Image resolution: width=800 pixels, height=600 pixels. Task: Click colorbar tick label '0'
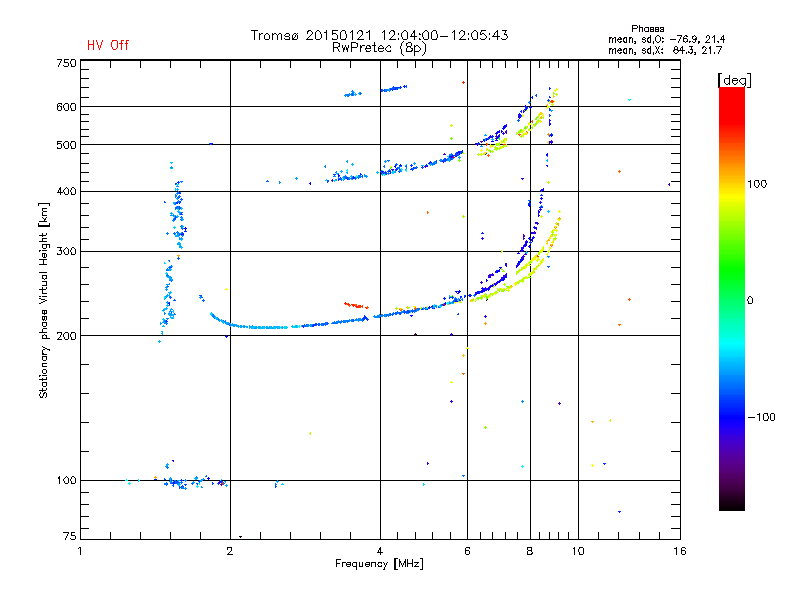[x=749, y=300]
